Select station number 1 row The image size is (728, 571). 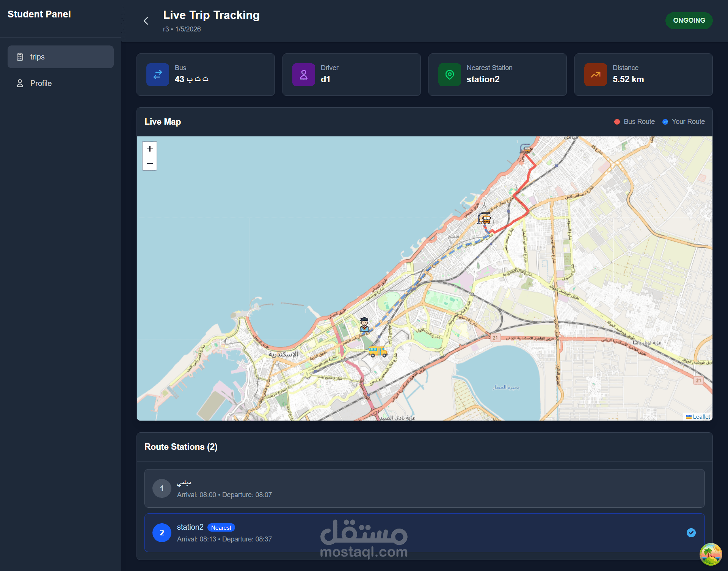pyautogui.click(x=424, y=488)
